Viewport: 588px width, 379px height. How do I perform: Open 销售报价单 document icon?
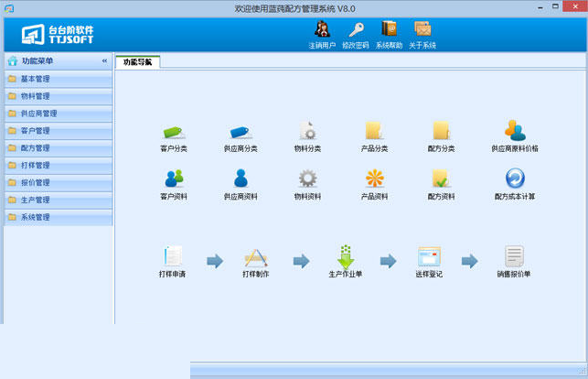[x=514, y=256]
